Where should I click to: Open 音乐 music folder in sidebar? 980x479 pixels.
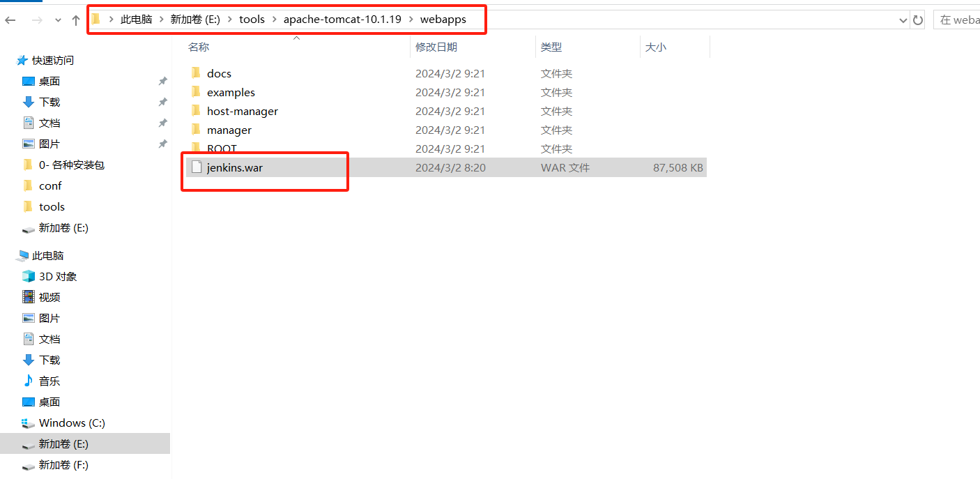click(49, 381)
